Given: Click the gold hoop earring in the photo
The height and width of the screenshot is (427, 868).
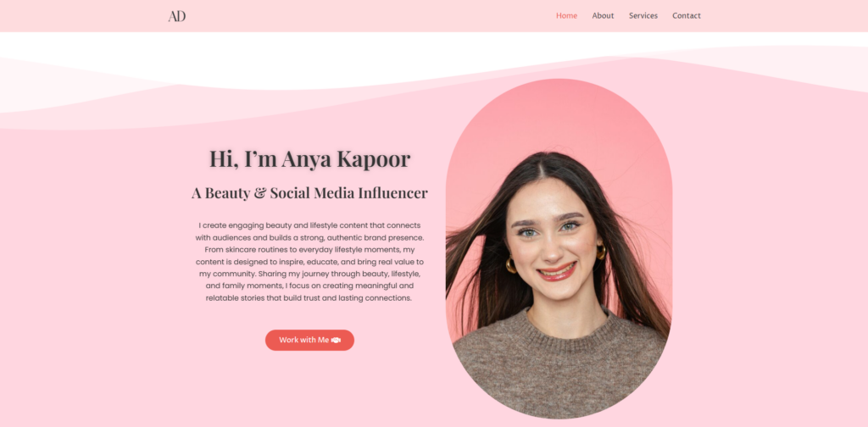Looking at the screenshot, I should tap(511, 266).
